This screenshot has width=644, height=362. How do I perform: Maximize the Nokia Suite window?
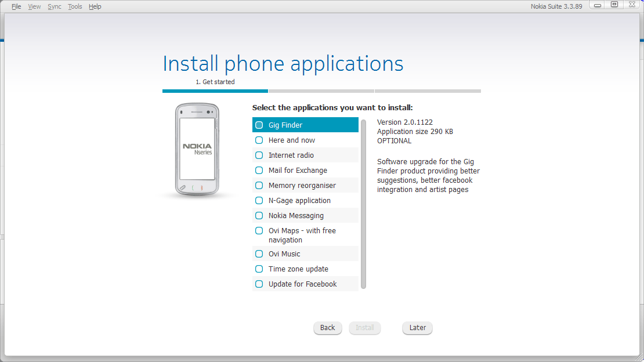click(x=614, y=5)
